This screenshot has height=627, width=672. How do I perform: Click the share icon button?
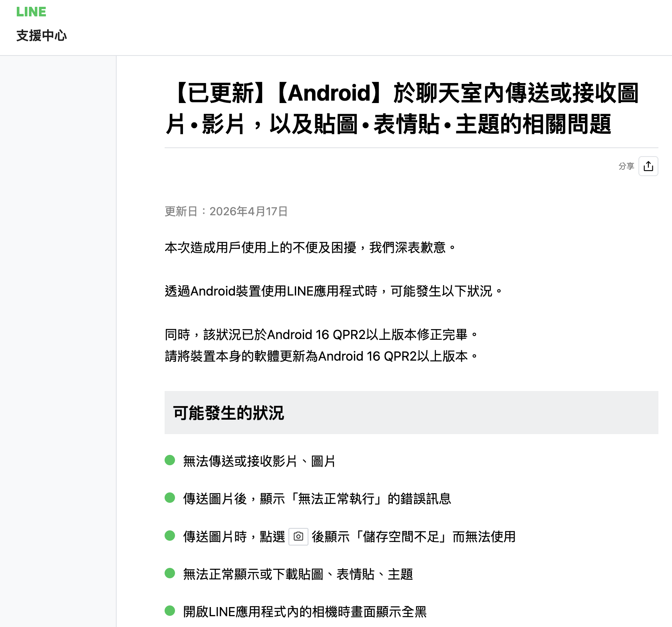[648, 166]
